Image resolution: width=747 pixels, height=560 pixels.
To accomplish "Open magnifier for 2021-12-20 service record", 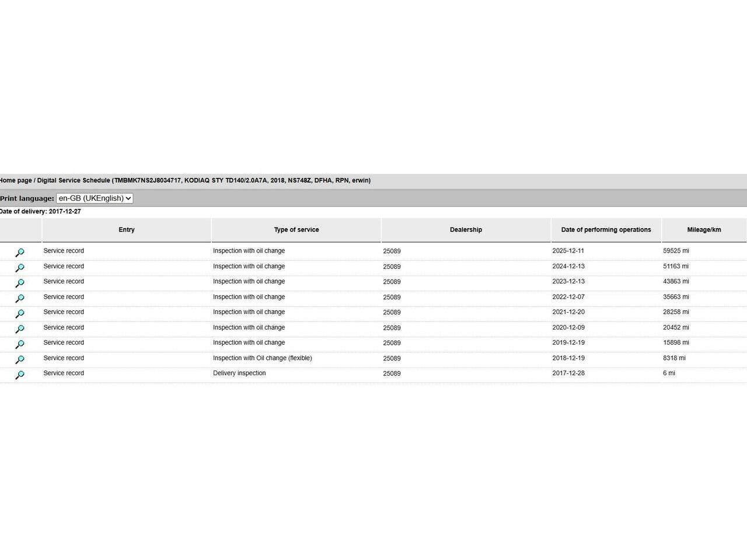I will [20, 313].
